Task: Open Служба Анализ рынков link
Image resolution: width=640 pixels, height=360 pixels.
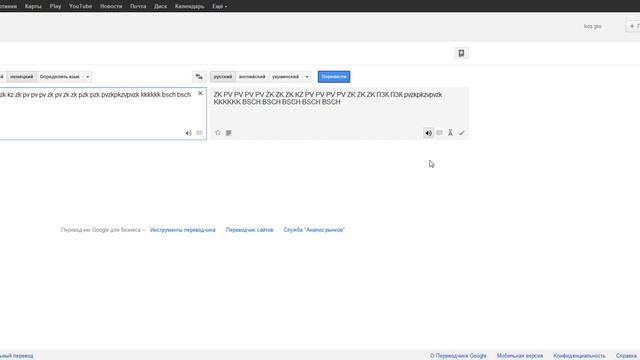Action: pyautogui.click(x=314, y=230)
